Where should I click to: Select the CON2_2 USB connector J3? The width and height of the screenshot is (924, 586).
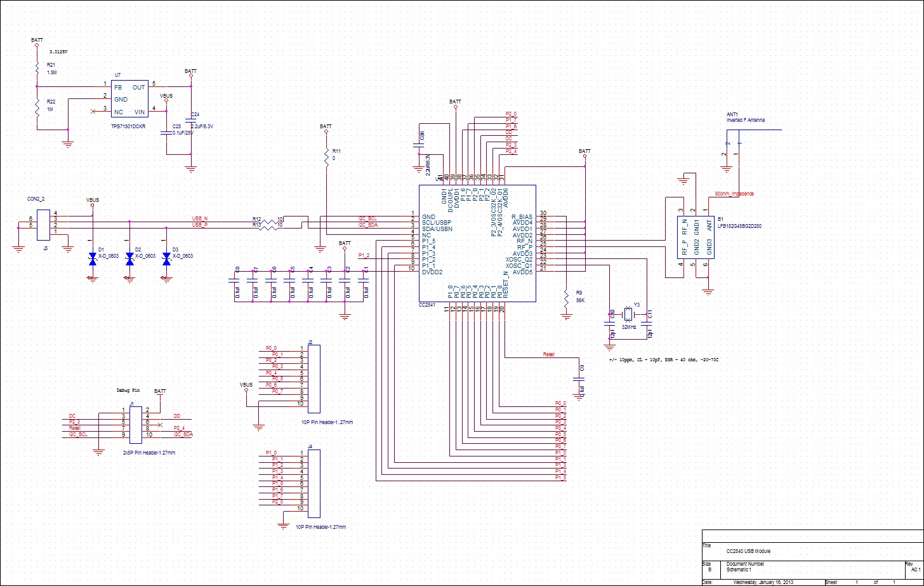(x=44, y=225)
